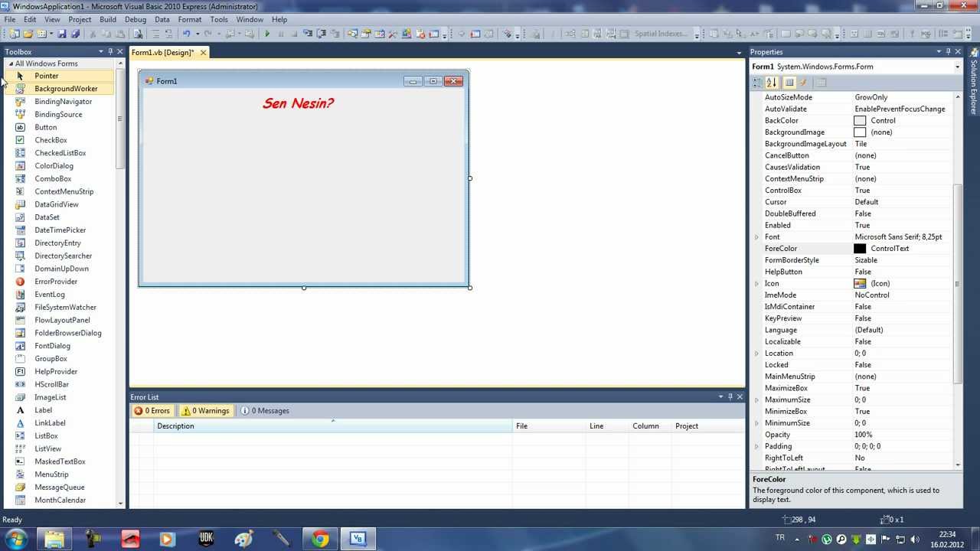Expand the Icon property node

pyautogui.click(x=757, y=283)
